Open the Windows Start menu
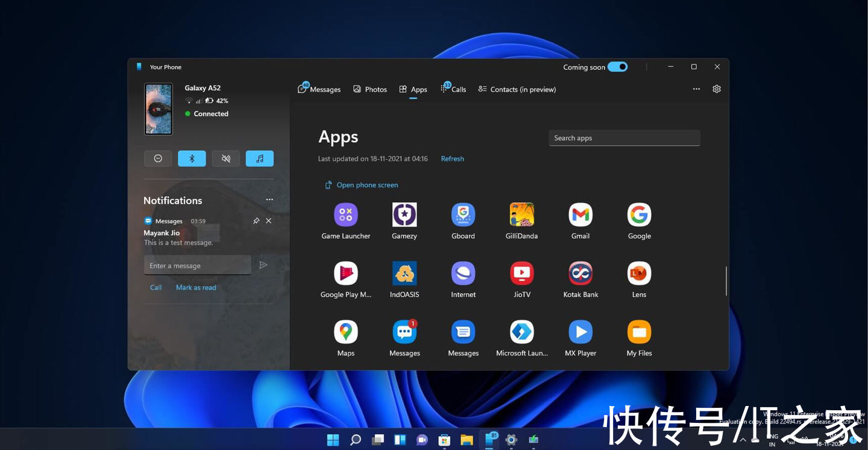The width and height of the screenshot is (868, 450). [x=333, y=439]
